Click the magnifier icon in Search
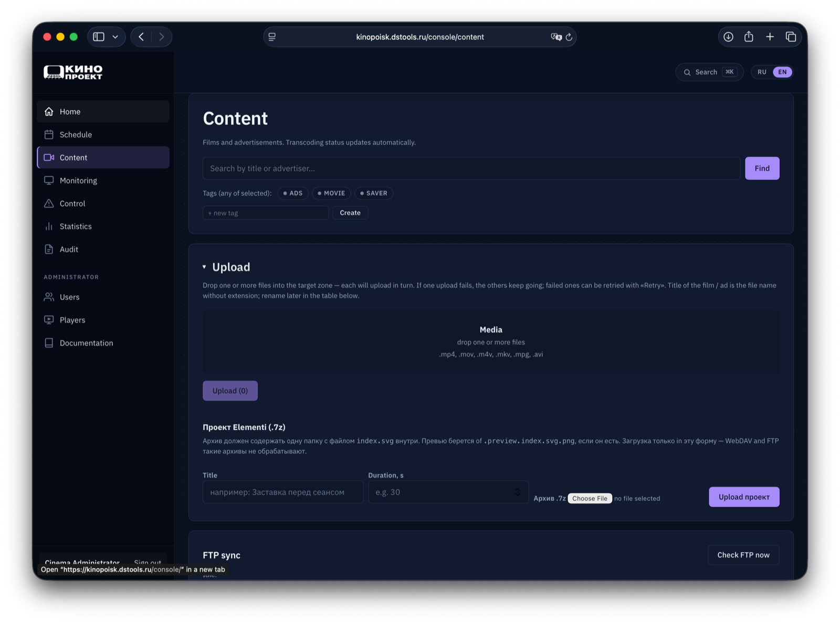The width and height of the screenshot is (840, 623). pos(687,72)
